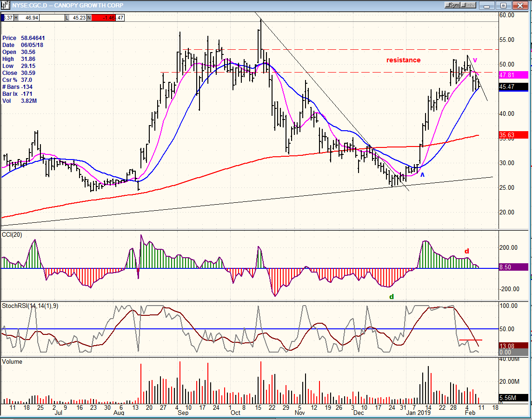Click the magenta 47.81 price axis tag
The height and width of the screenshot is (420, 532).
click(x=513, y=75)
